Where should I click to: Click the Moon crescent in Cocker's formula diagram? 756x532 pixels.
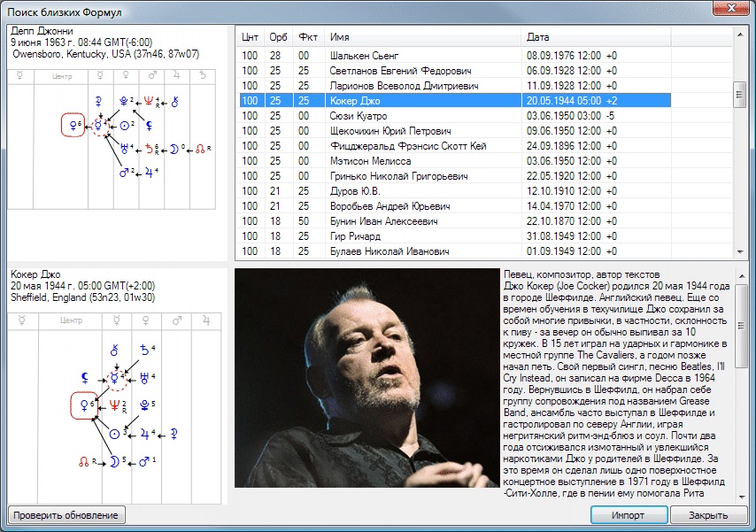114,461
